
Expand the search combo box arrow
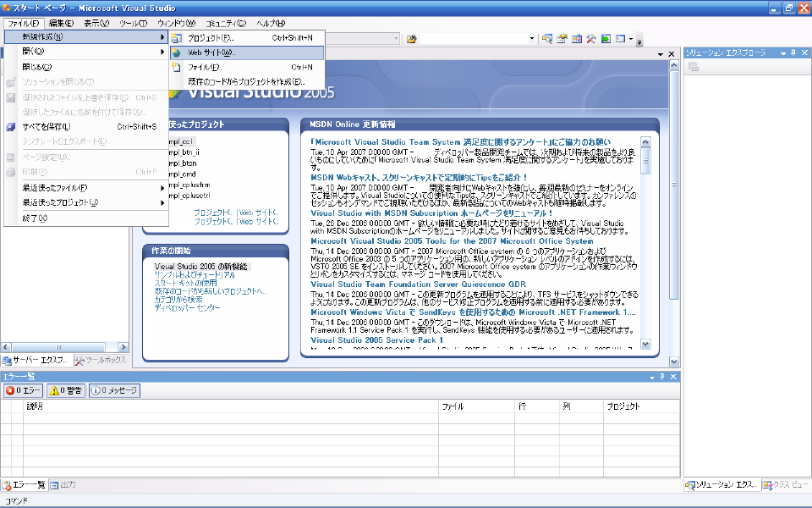532,39
